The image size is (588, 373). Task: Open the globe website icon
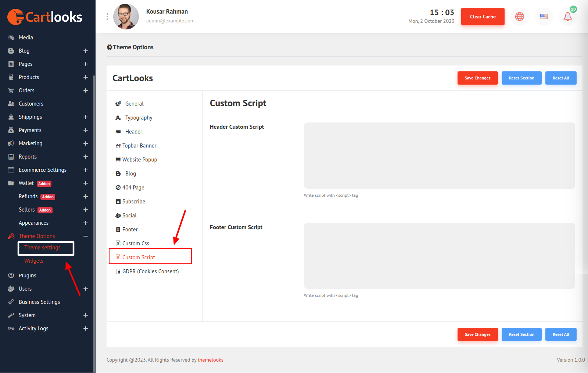[x=519, y=17]
